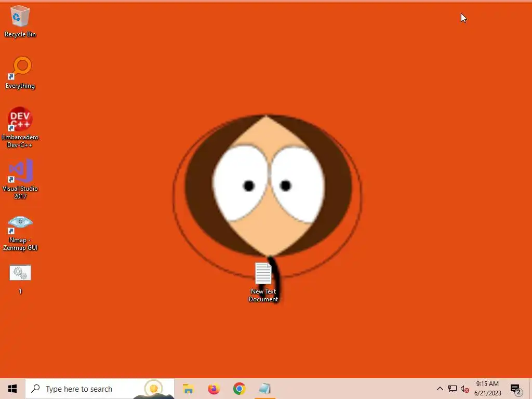Click the Show desktop sliver
Screen dimensions: 532x399
coord(530,389)
